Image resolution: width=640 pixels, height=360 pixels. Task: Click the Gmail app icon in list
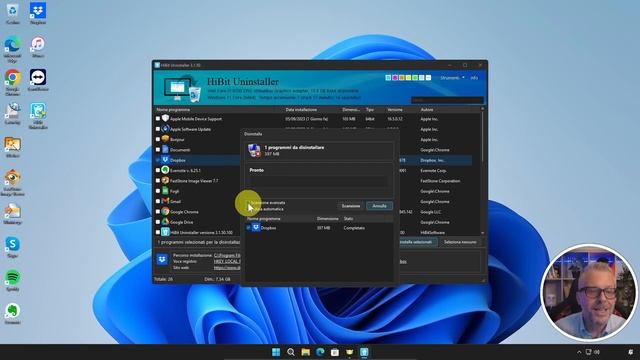point(165,201)
